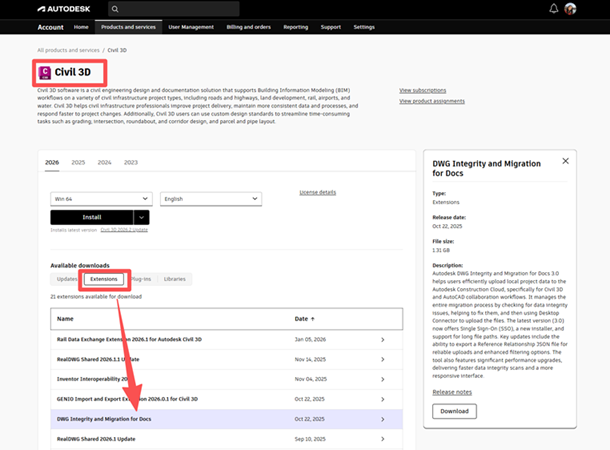Sort by the Name column header
The height and width of the screenshot is (450, 610).
point(65,319)
